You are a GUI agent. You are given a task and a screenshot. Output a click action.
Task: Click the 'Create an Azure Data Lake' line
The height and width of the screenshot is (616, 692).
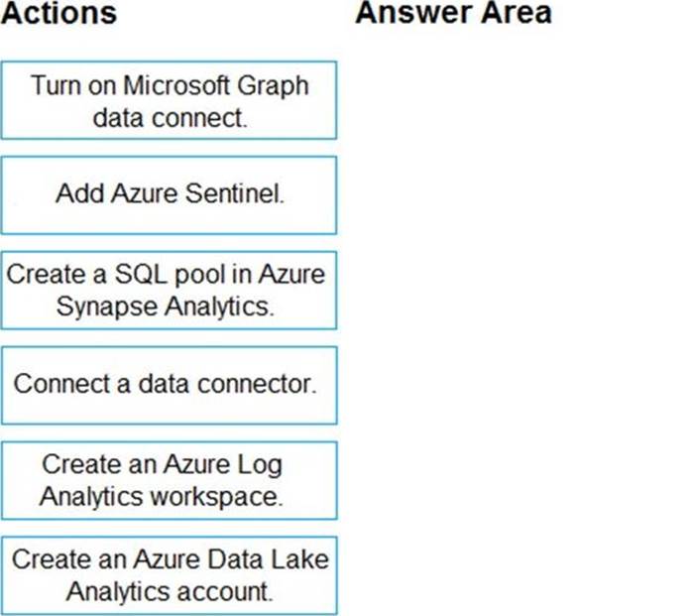[170, 559]
